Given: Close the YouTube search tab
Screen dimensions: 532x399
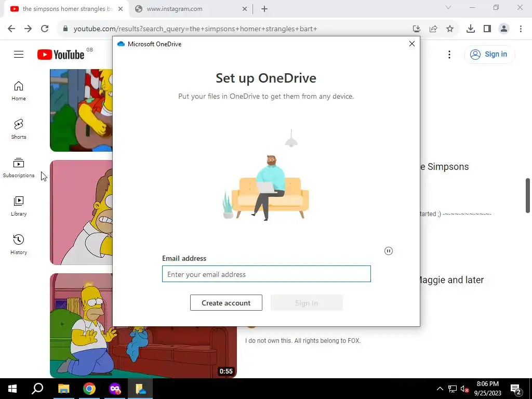Looking at the screenshot, I should tap(121, 9).
